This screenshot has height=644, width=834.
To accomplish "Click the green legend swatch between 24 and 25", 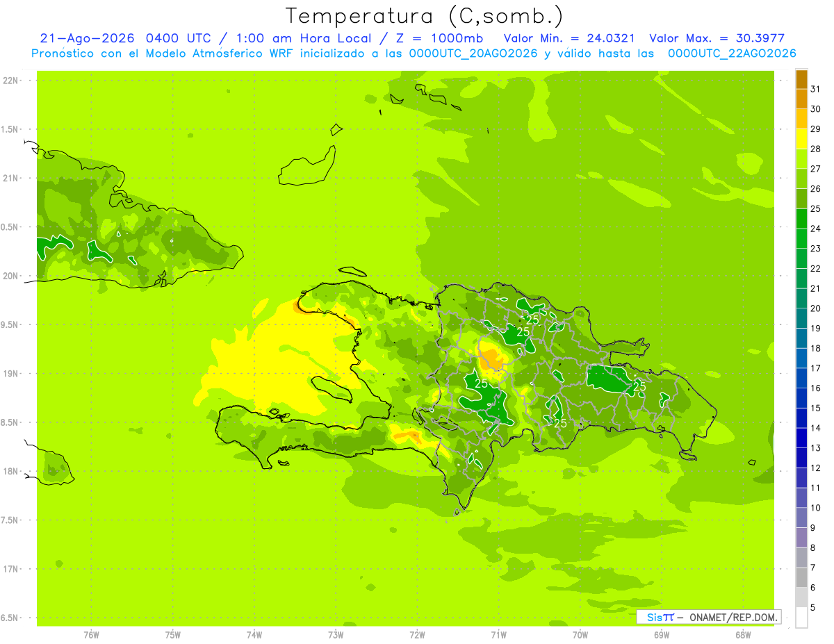I will (801, 218).
